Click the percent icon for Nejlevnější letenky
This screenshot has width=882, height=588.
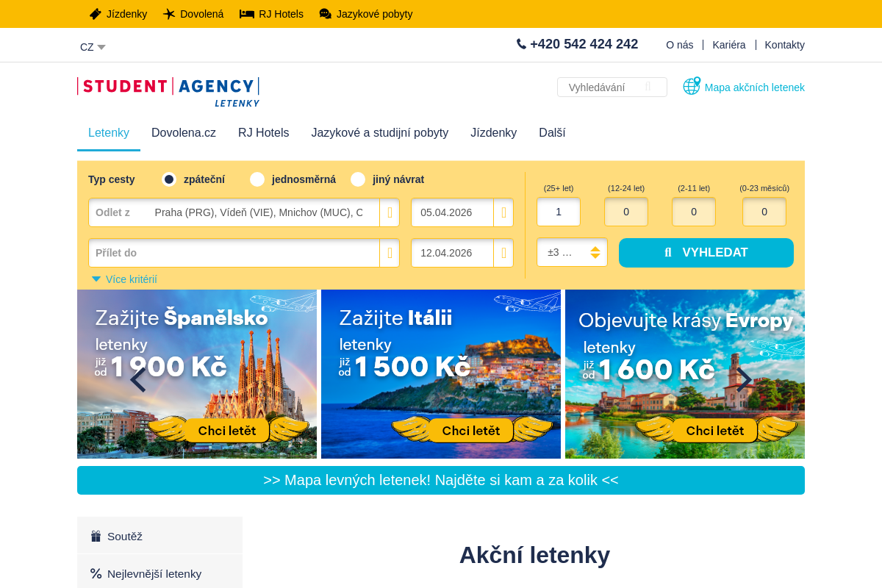pyautogui.click(x=96, y=573)
